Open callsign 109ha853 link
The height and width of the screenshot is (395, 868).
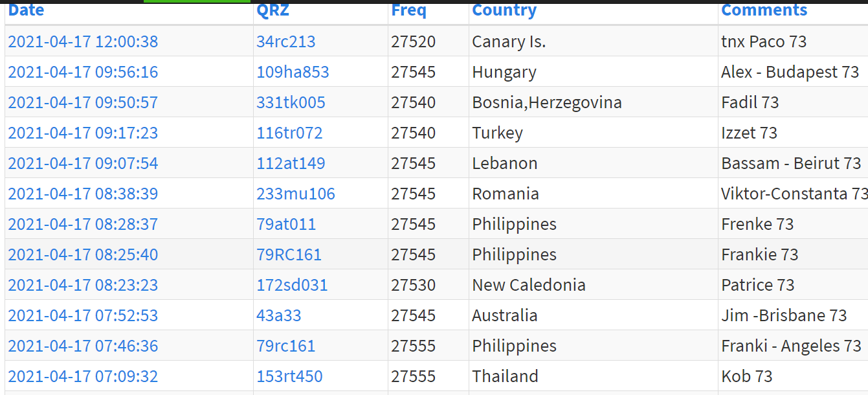pos(293,72)
